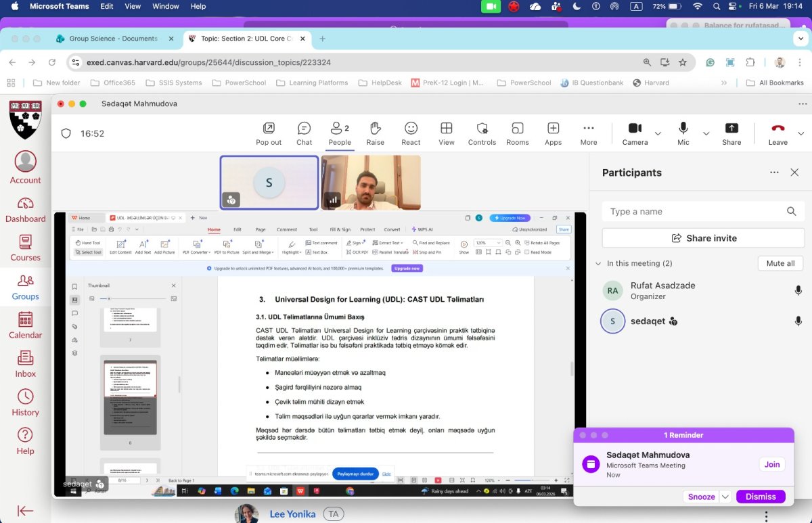Close the Participants panel
Viewport: 812px width, 523px height.
[x=794, y=173]
